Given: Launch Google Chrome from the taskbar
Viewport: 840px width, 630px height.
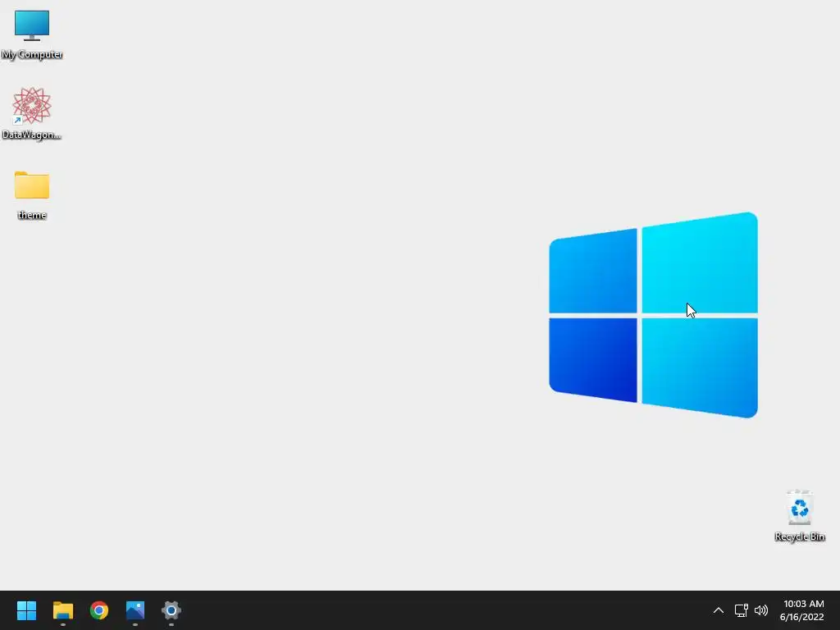Looking at the screenshot, I should pyautogui.click(x=99, y=610).
